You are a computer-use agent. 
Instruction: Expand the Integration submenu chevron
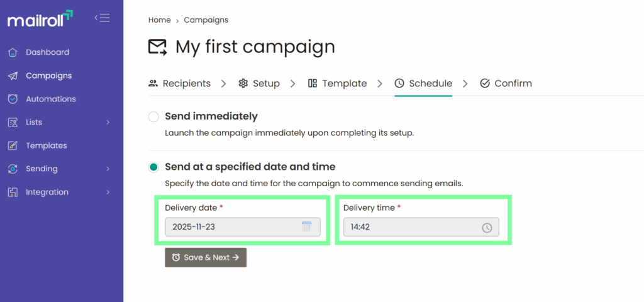tap(108, 192)
